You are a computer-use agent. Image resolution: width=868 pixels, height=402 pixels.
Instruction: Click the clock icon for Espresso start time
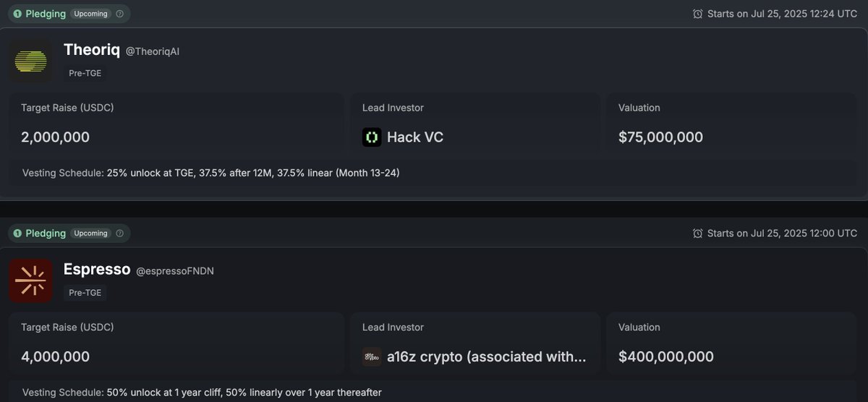point(698,234)
